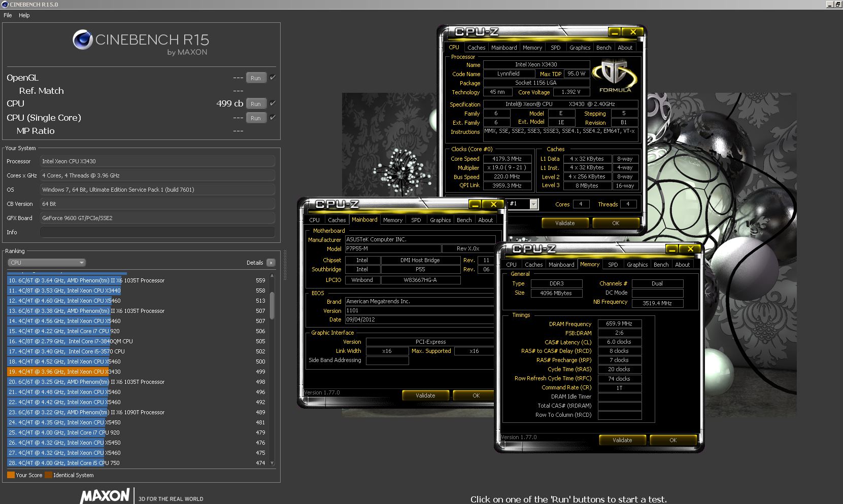
Task: Open SPD tab in CPU-Z Memory window
Action: (x=613, y=265)
